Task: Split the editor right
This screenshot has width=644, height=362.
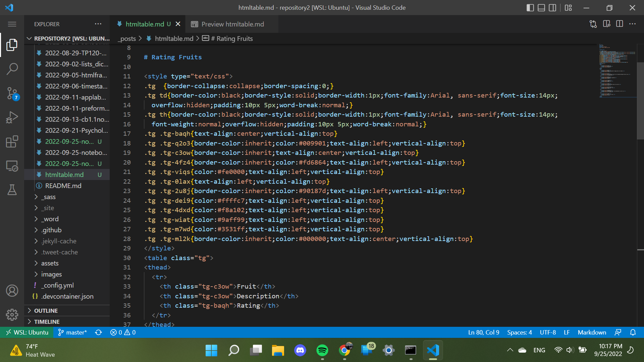Action: [x=620, y=24]
